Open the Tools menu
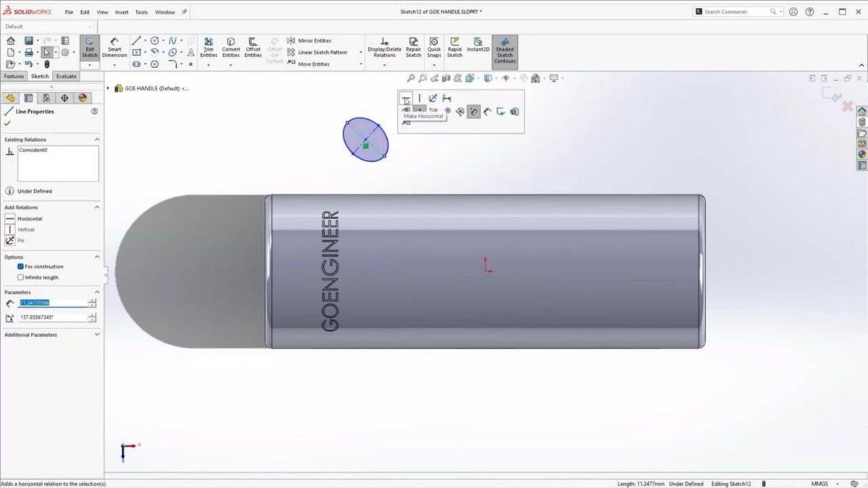Viewport: 868px width, 488px height. (x=142, y=12)
